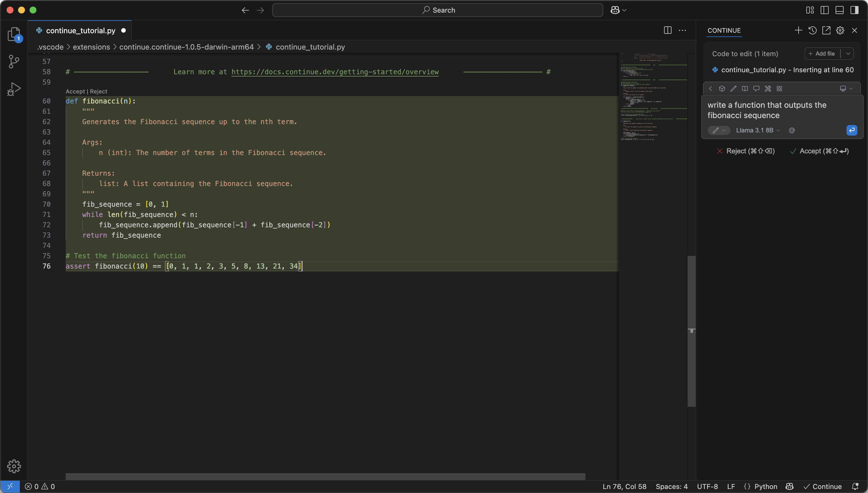
Task: Open the Source Control view
Action: pos(14,62)
